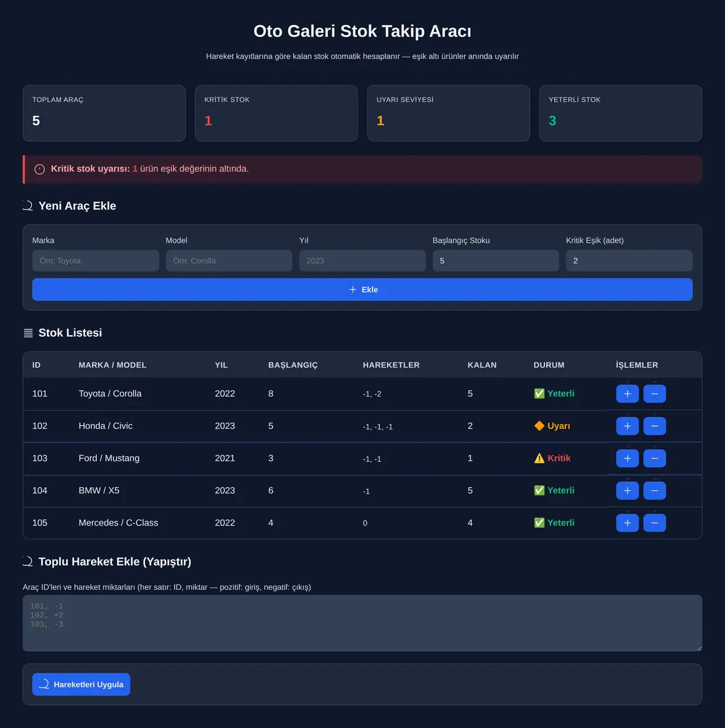The image size is (725, 728).
Task: Click the Mercedes / C-Class cell
Action: pyautogui.click(x=118, y=523)
